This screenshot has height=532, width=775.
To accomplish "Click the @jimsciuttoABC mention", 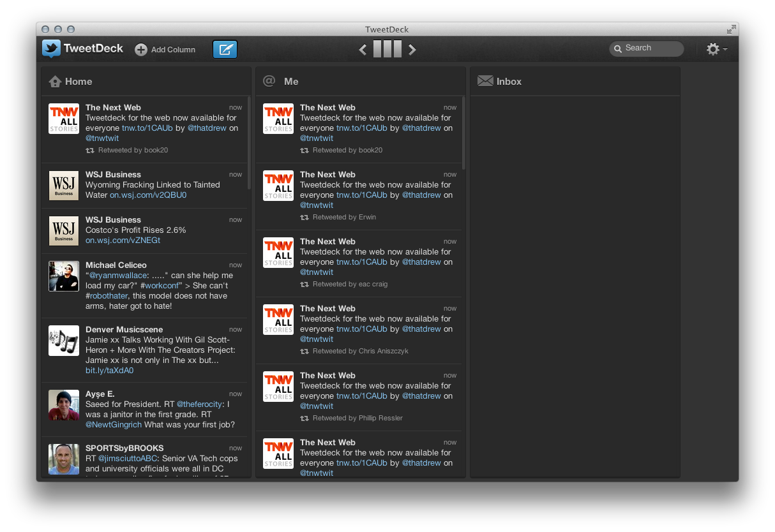I will (128, 457).
